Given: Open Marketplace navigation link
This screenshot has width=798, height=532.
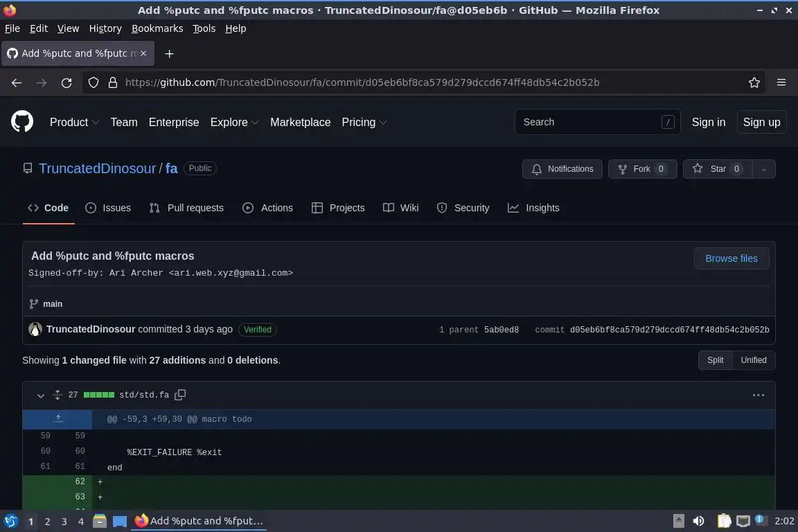Looking at the screenshot, I should pyautogui.click(x=300, y=122).
